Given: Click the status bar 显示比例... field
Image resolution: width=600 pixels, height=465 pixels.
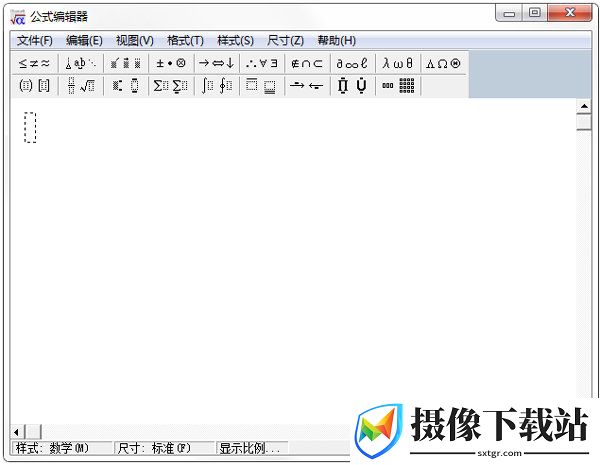Looking at the screenshot, I should coord(253,448).
